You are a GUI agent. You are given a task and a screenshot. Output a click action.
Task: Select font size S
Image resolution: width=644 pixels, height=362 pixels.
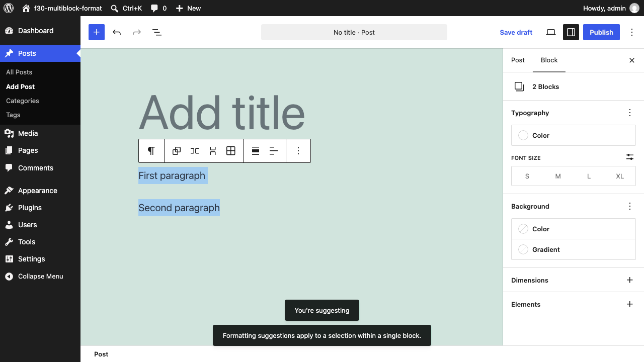(x=527, y=176)
